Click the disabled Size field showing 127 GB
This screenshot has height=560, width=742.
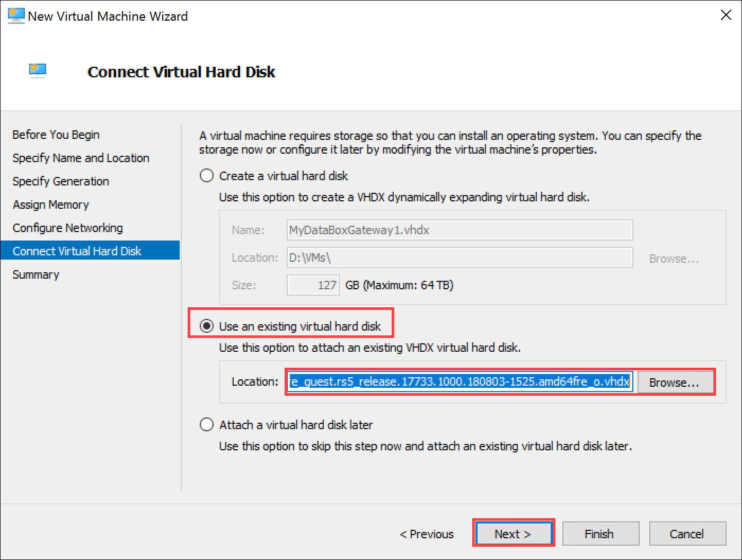pos(313,285)
